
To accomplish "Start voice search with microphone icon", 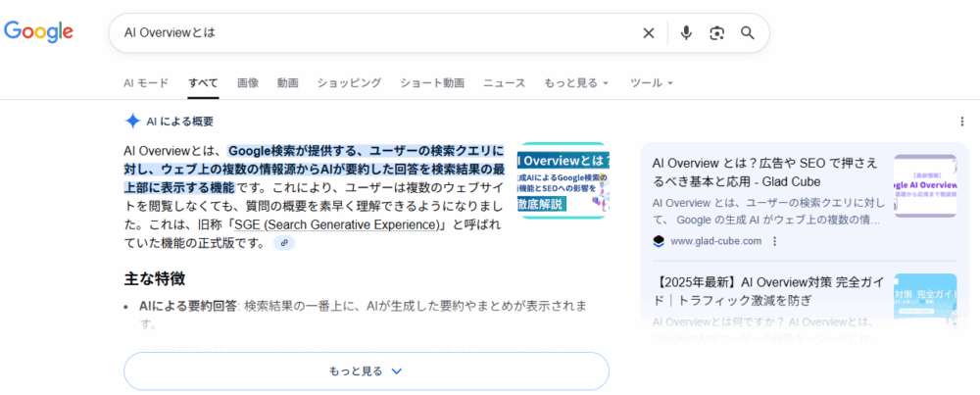I will point(686,33).
